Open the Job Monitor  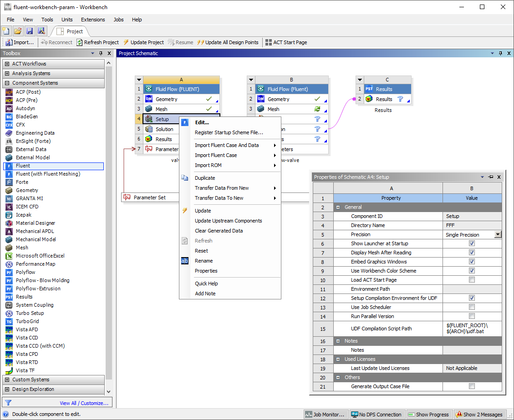coord(325,415)
